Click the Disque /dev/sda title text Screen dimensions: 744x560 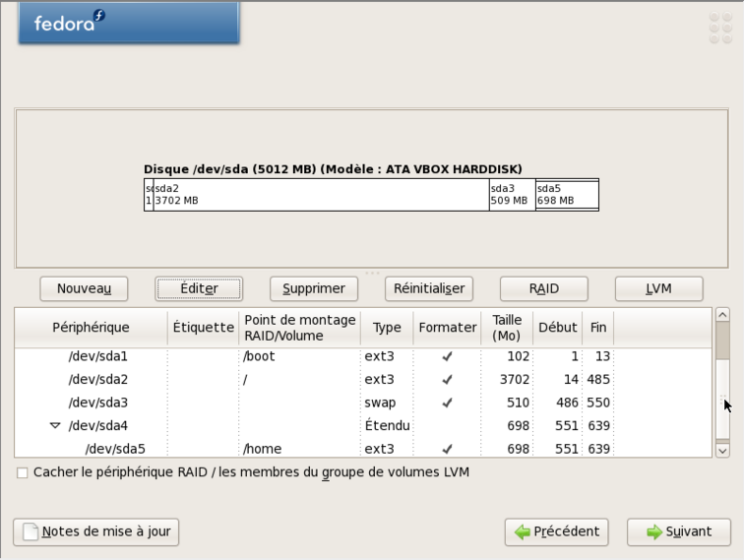(x=333, y=169)
